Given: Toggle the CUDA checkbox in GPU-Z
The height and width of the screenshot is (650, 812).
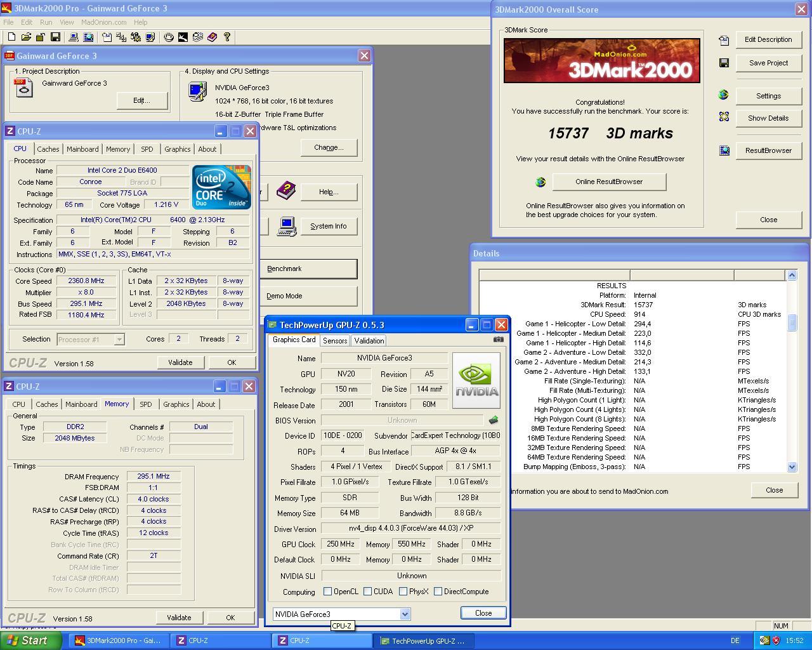Looking at the screenshot, I should pyautogui.click(x=367, y=592).
